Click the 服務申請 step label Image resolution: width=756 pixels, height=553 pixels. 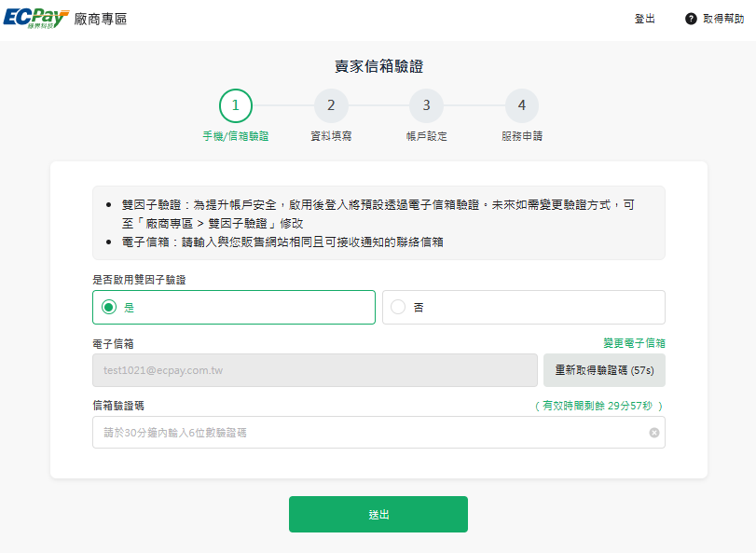(x=521, y=136)
